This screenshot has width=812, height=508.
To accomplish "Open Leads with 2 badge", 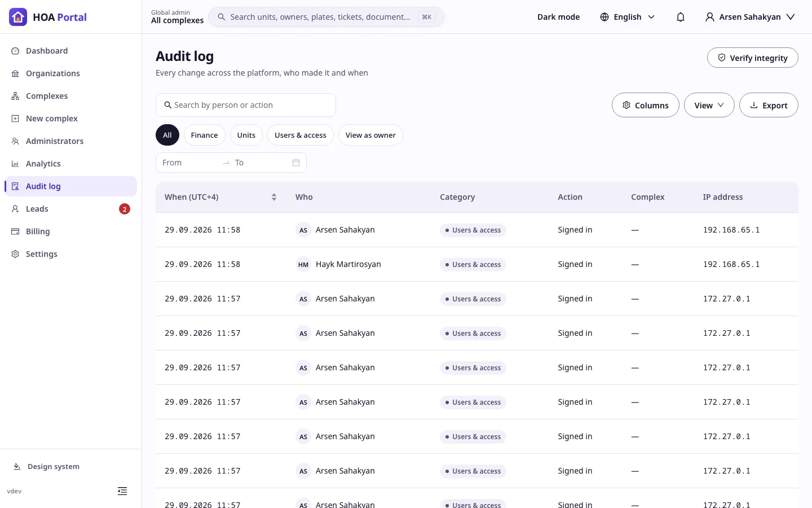I will [70, 209].
